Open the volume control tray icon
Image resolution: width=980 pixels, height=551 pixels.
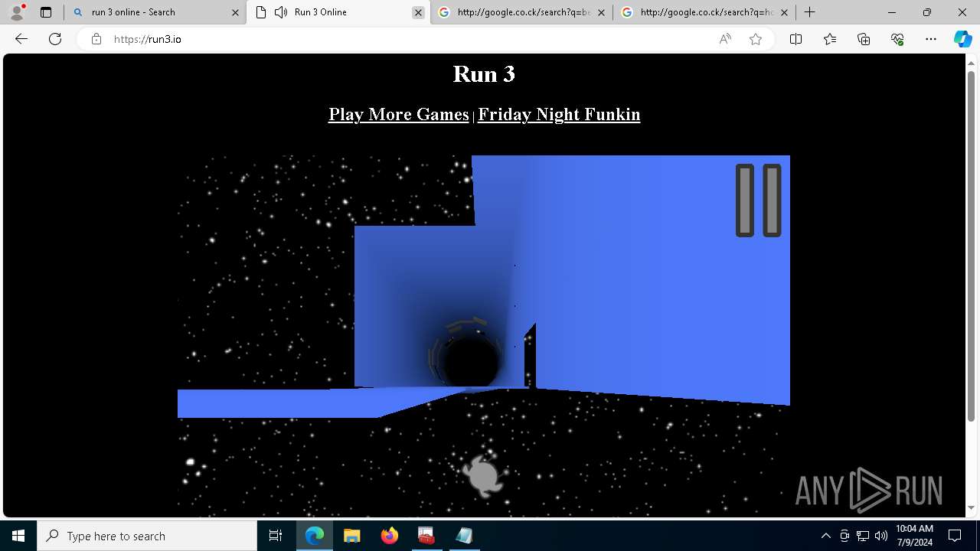pos(880,536)
